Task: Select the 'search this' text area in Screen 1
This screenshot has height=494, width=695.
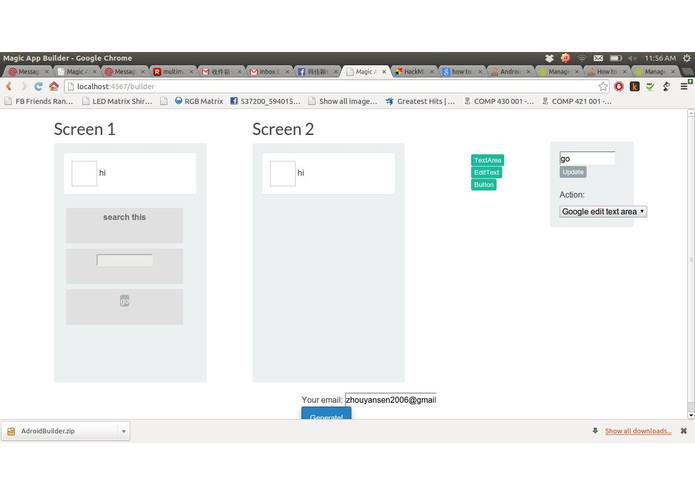Action: click(x=124, y=226)
